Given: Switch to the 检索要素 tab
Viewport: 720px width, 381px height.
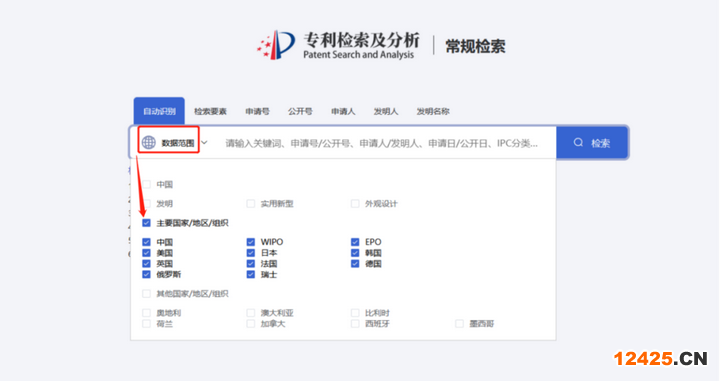Looking at the screenshot, I should pos(210,111).
